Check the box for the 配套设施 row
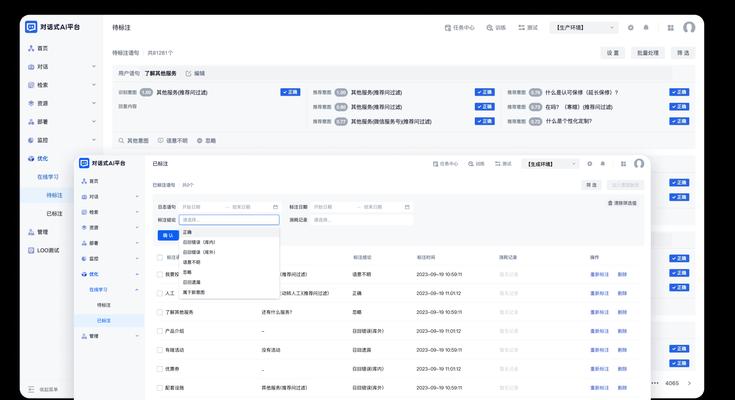 (x=160, y=388)
